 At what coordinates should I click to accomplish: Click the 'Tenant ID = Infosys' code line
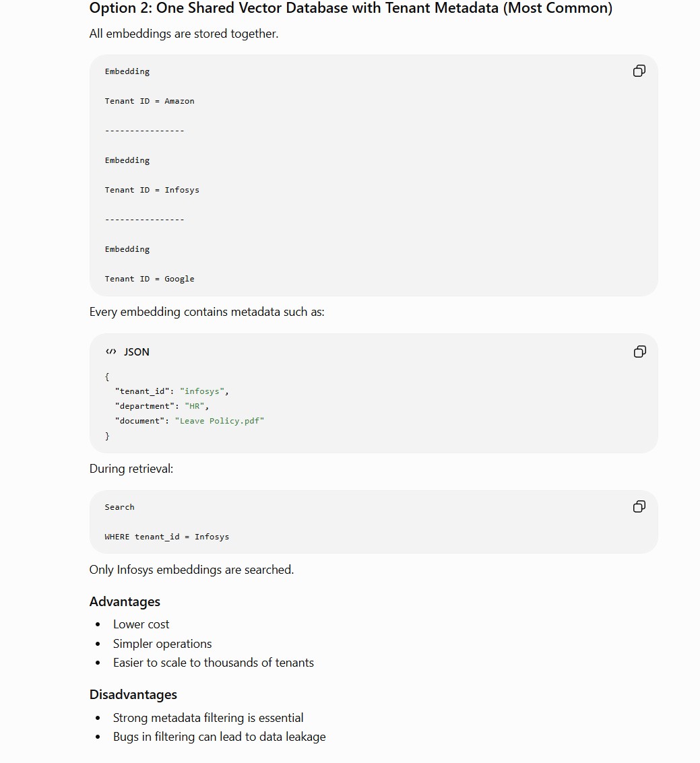(152, 190)
